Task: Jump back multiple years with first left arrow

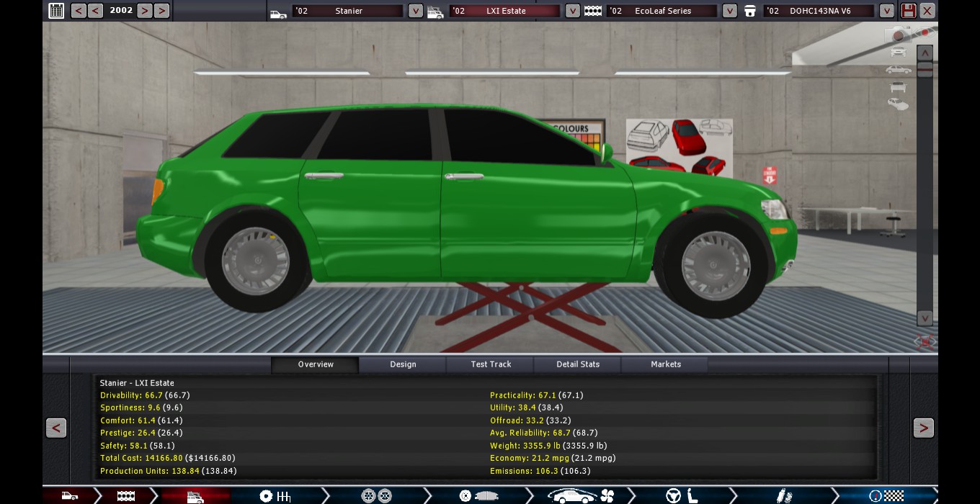Action: 78,11
